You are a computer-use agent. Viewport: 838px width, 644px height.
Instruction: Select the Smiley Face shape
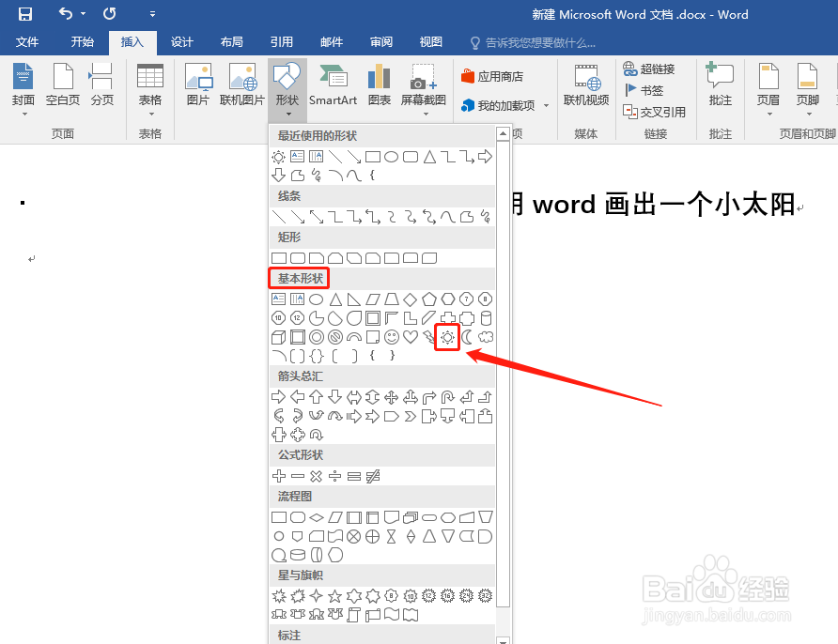tap(392, 337)
